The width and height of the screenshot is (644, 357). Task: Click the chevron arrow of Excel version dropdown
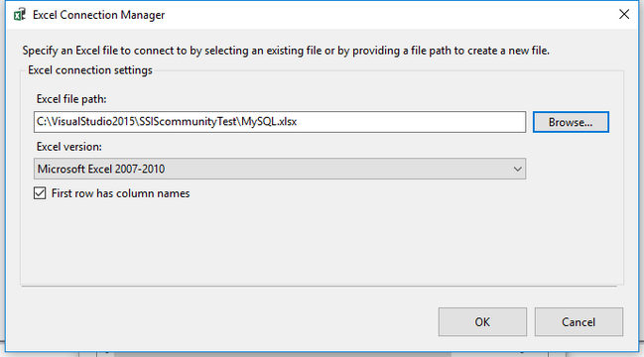518,169
